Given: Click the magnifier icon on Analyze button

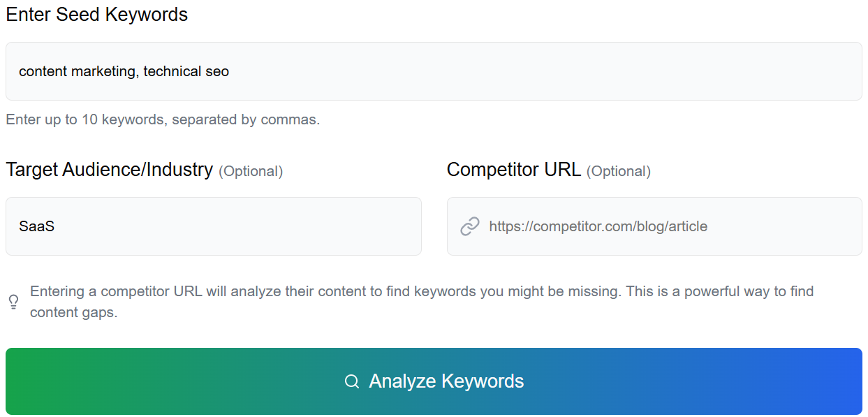Looking at the screenshot, I should (352, 381).
